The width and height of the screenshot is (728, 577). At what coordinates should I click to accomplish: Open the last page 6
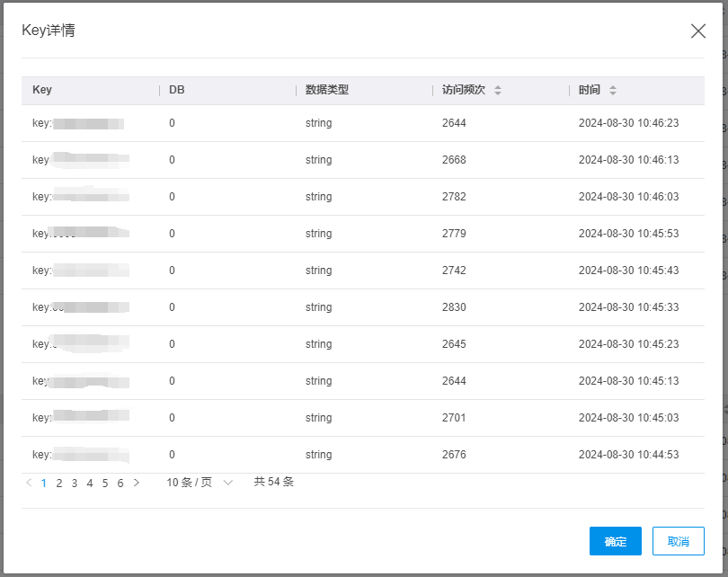tap(120, 483)
